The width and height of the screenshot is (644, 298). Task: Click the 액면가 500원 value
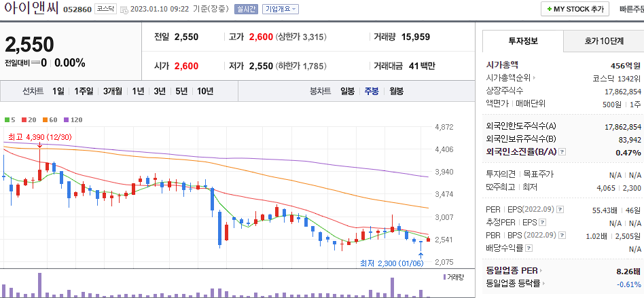612,105
